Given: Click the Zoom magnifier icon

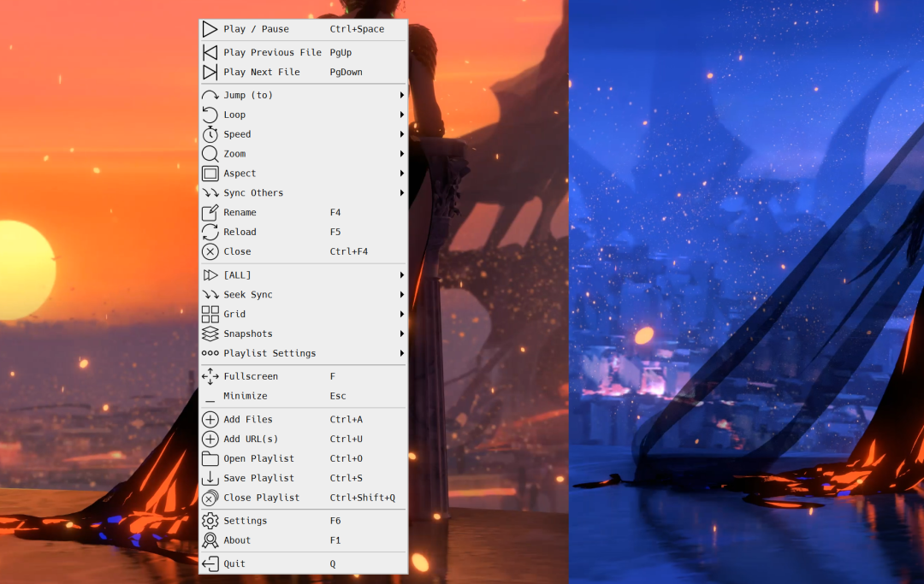Looking at the screenshot, I should tap(210, 154).
